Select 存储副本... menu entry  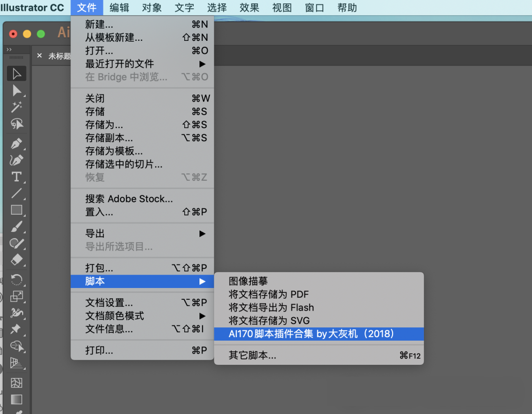142,138
